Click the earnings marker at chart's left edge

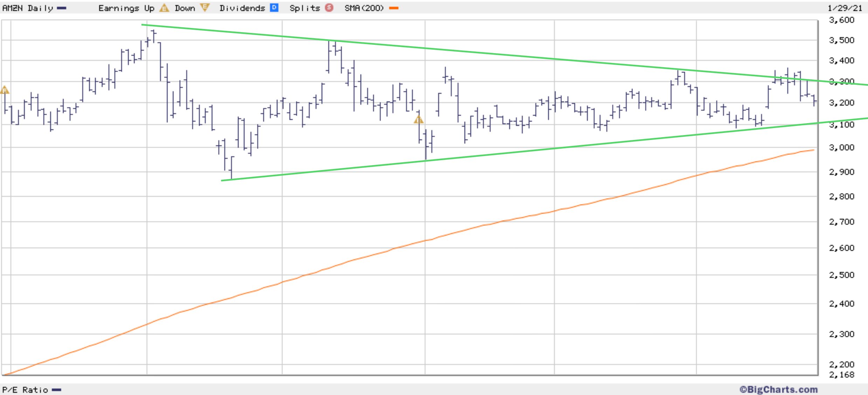(5, 90)
